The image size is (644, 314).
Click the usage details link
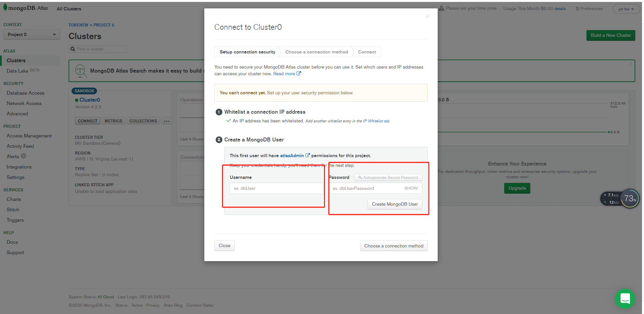pos(560,9)
